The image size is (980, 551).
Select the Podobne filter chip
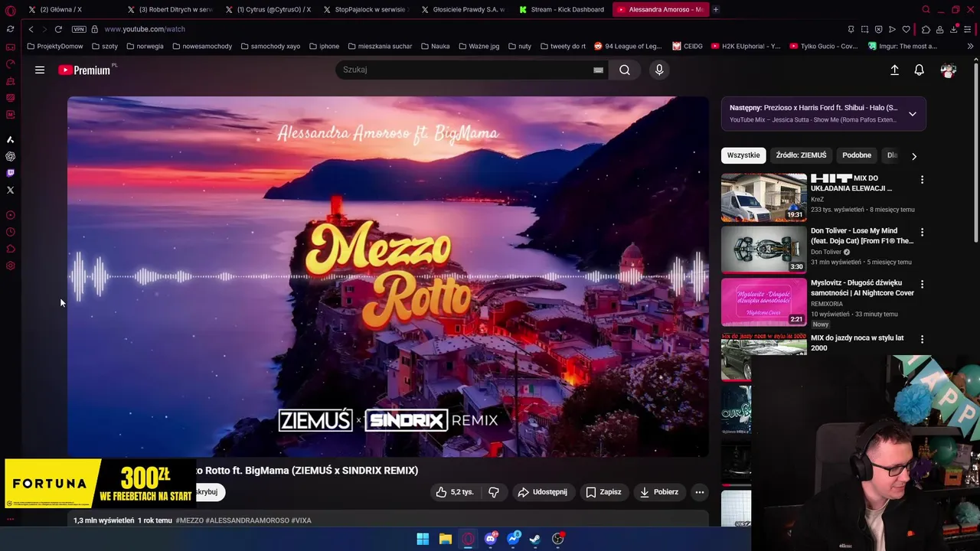click(857, 155)
